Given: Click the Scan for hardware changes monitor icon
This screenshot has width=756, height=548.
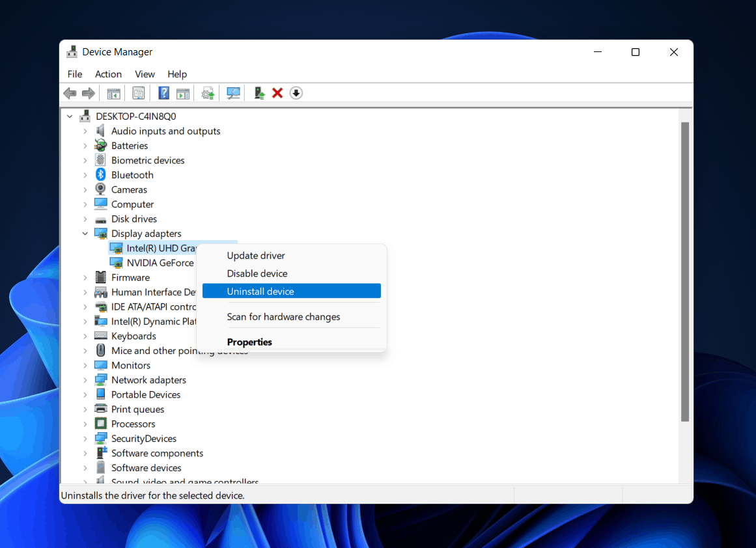Looking at the screenshot, I should coord(233,93).
